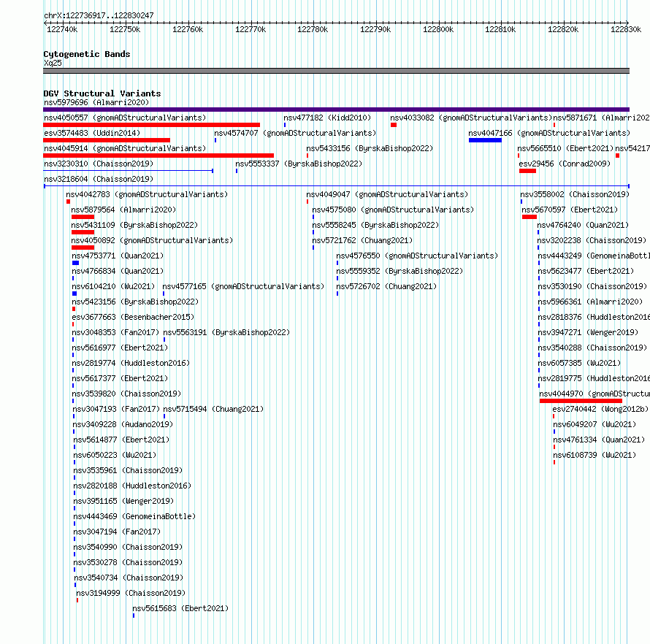The width and height of the screenshot is (650, 644).
Task: Open nsv4764240 (Quan2021) variant
Action: click(583, 225)
